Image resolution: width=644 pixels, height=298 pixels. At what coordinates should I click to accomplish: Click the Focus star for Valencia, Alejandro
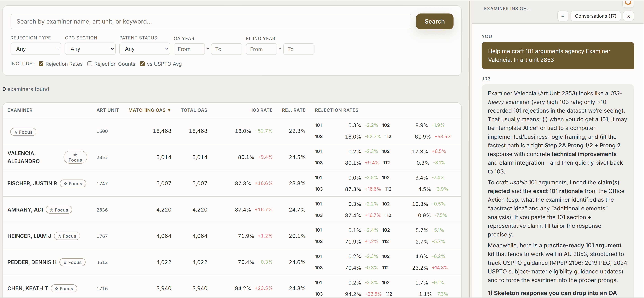75,157
